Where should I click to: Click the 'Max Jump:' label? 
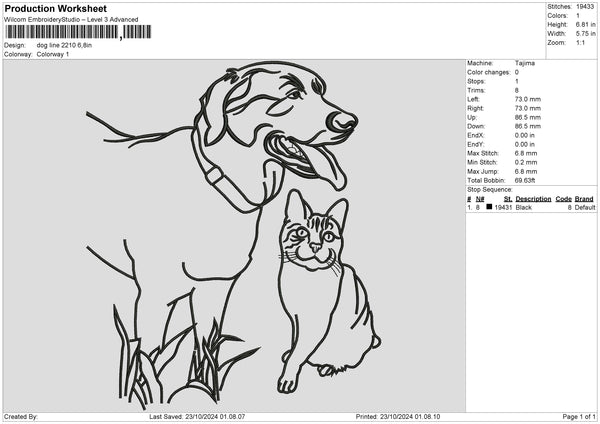[483, 171]
